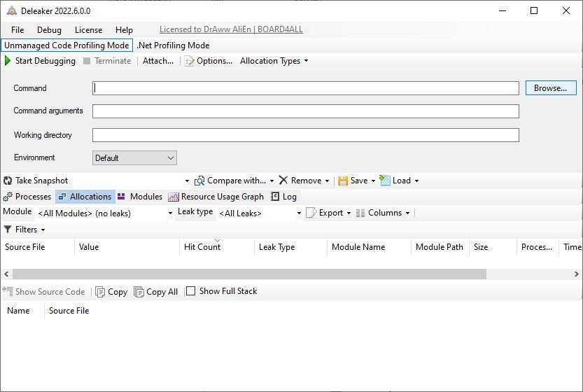Enable the Show Full Stack checkbox
The image size is (583, 392).
click(x=190, y=291)
